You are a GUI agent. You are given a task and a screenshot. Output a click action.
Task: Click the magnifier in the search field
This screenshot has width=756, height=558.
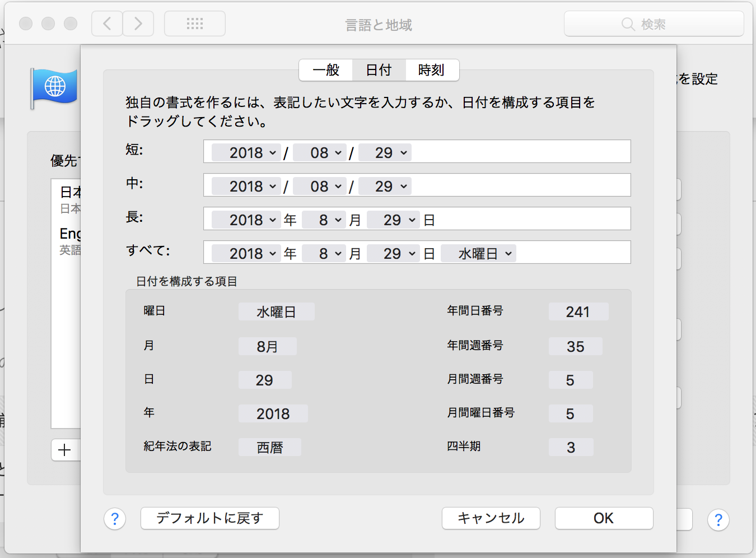click(628, 24)
